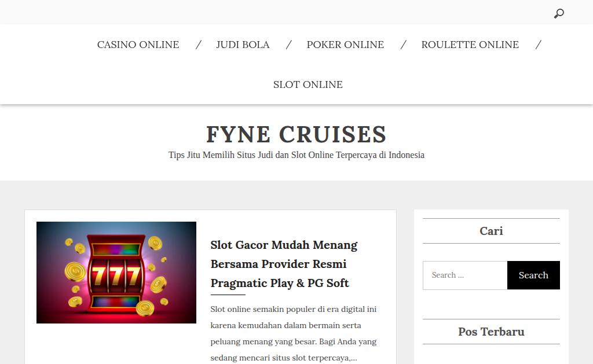
Task: Click the underline beneath the article title
Action: pyautogui.click(x=228, y=295)
